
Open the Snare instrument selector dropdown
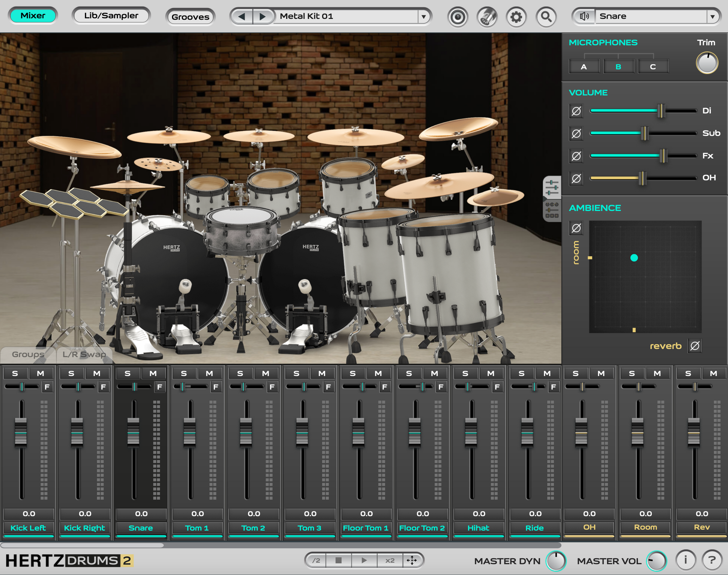coord(713,16)
